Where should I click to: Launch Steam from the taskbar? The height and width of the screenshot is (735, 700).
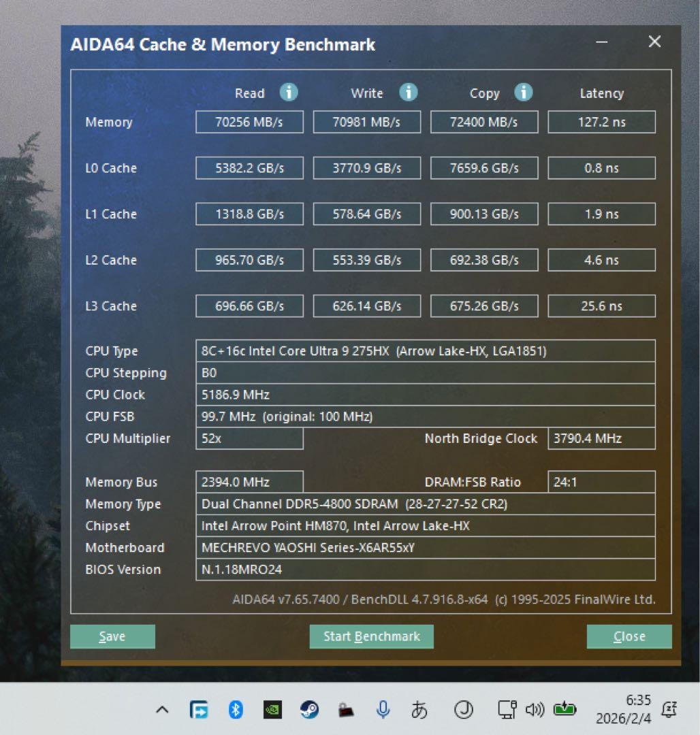click(x=309, y=709)
